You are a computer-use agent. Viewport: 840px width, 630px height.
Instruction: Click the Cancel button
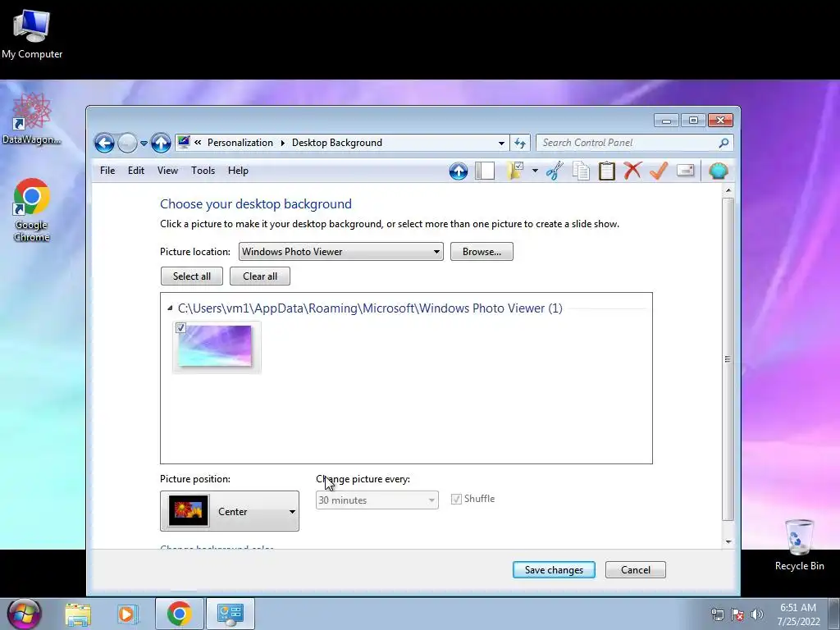click(636, 569)
